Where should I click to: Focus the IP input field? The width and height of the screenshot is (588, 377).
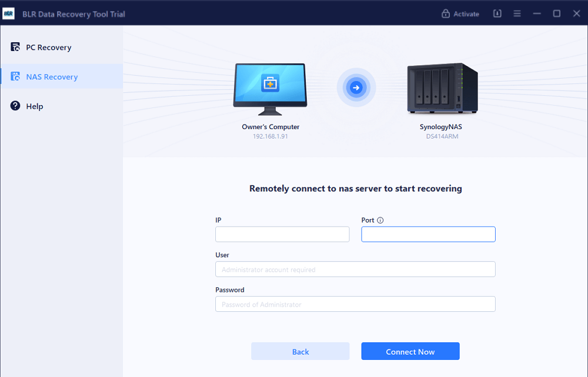tap(282, 234)
